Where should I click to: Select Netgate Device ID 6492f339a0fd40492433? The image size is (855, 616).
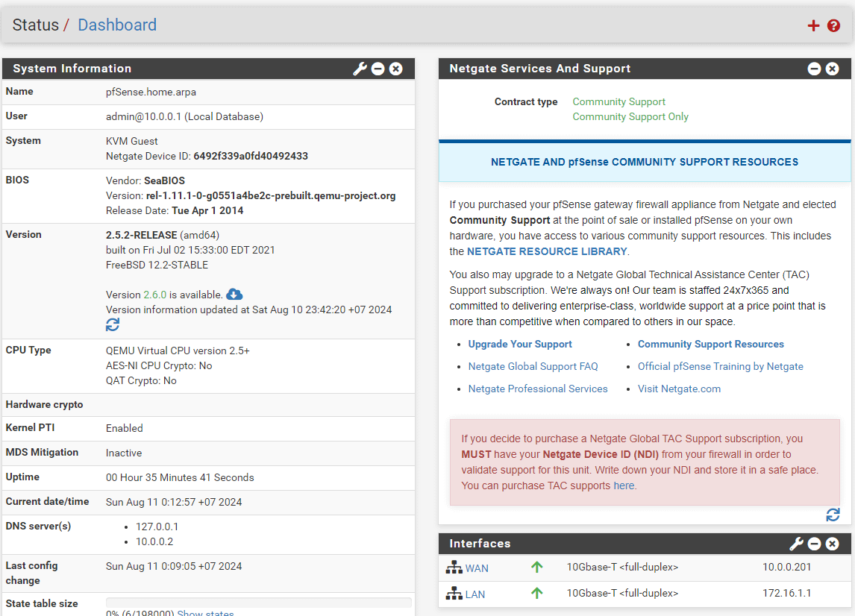251,156
